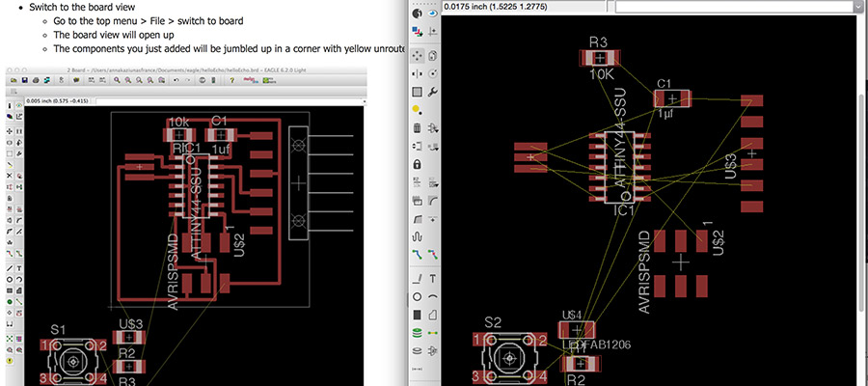The width and height of the screenshot is (868, 386).
Task: Select Split tool in right EAGLE window
Action: [x=418, y=219]
